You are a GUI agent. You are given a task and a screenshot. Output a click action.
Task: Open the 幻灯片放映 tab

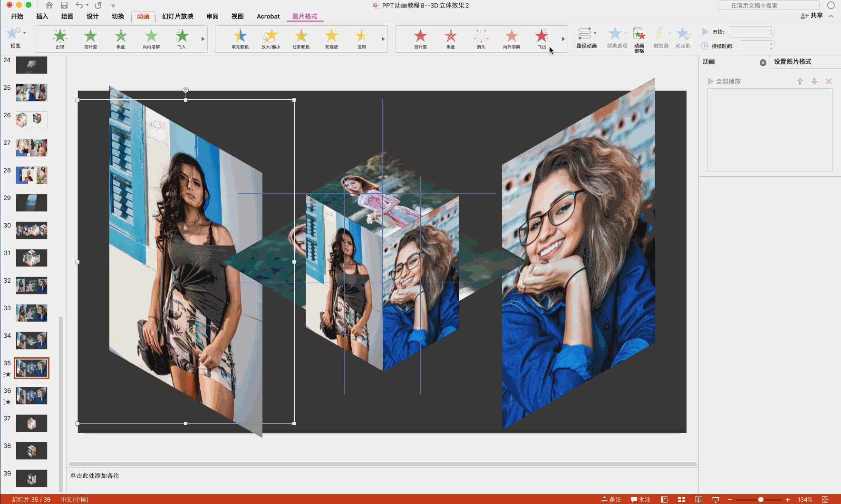pyautogui.click(x=177, y=16)
